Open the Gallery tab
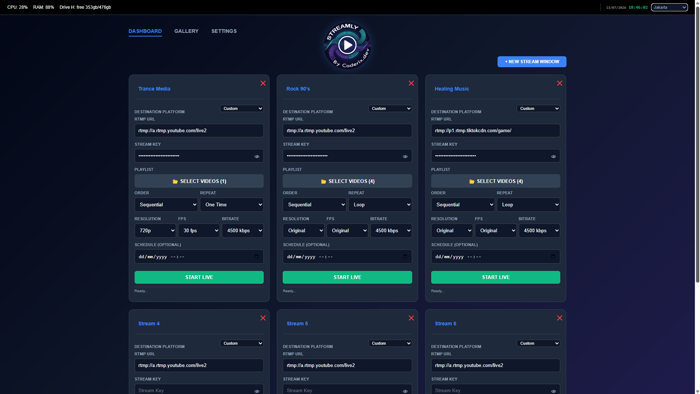This screenshot has width=700, height=394. click(x=186, y=31)
